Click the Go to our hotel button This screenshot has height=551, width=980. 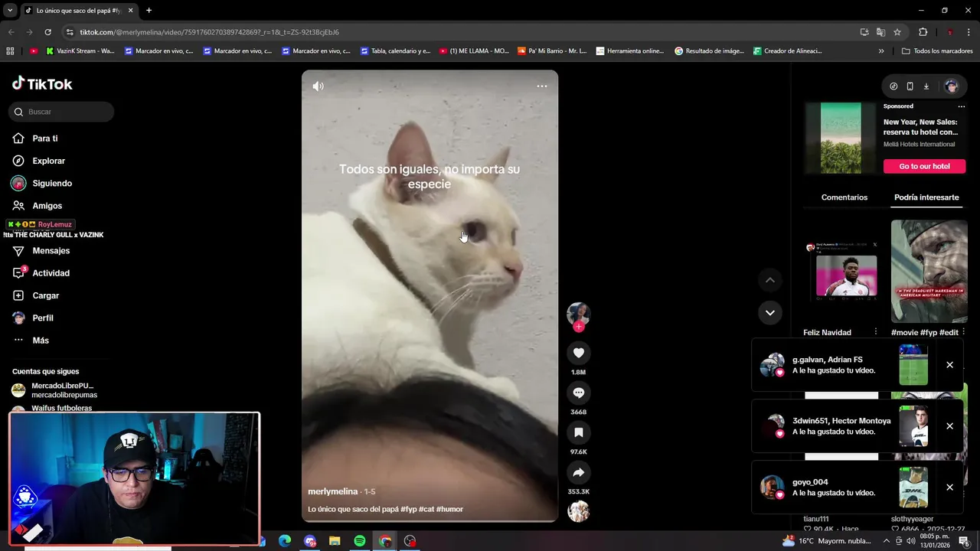pyautogui.click(x=924, y=166)
